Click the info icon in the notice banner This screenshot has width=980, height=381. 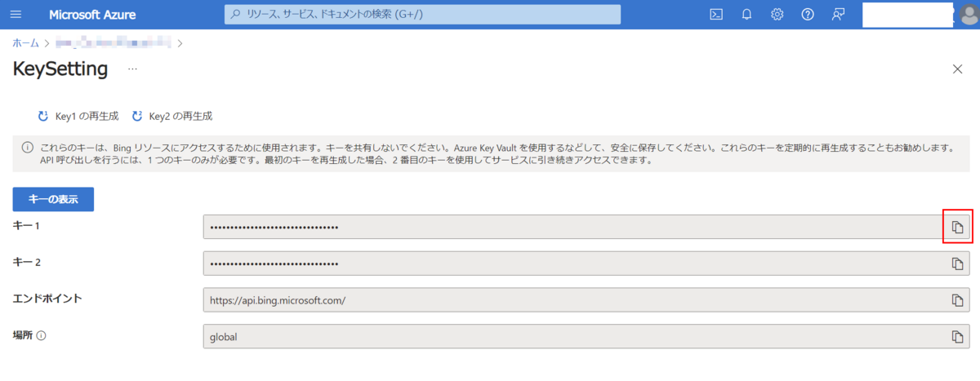(x=27, y=148)
